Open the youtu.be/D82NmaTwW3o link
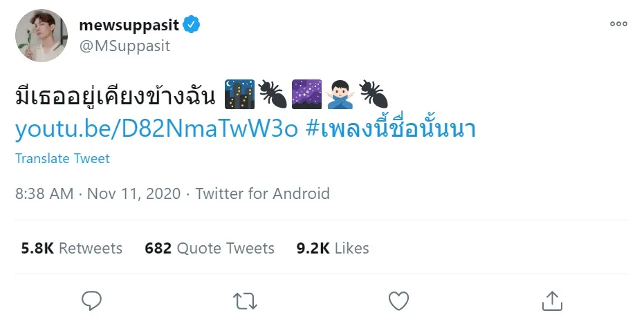 156,128
